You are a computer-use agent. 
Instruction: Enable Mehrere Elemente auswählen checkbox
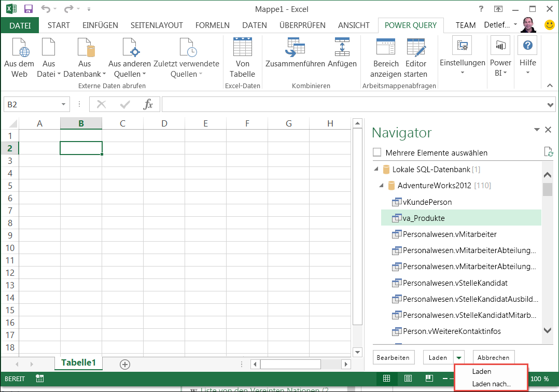(377, 152)
